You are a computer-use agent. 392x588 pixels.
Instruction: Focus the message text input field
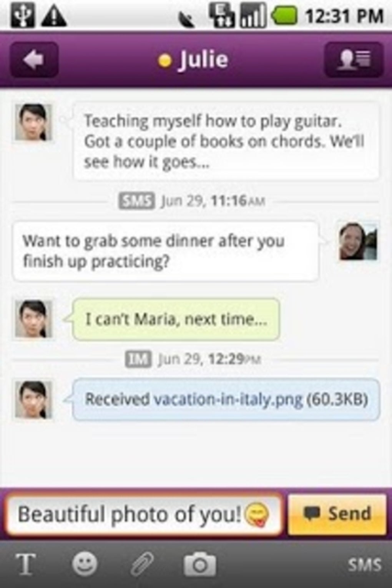(x=144, y=514)
